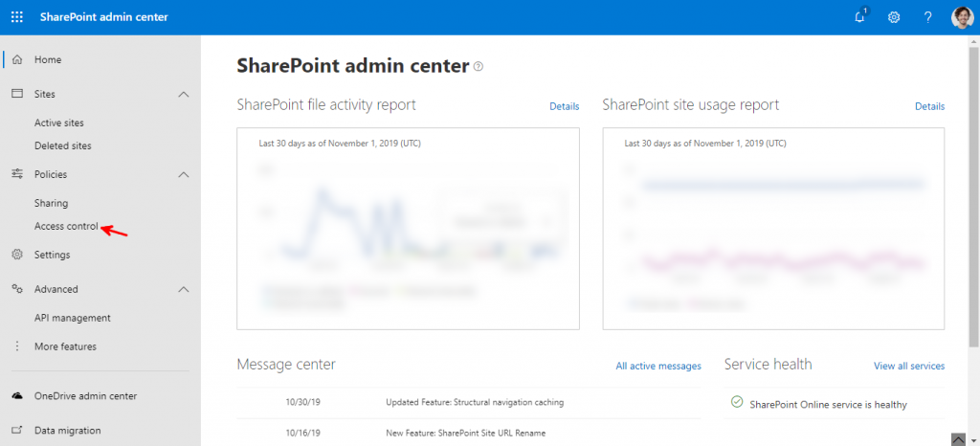Open More features page
Image resolution: width=980 pixels, height=446 pixels.
tap(66, 346)
